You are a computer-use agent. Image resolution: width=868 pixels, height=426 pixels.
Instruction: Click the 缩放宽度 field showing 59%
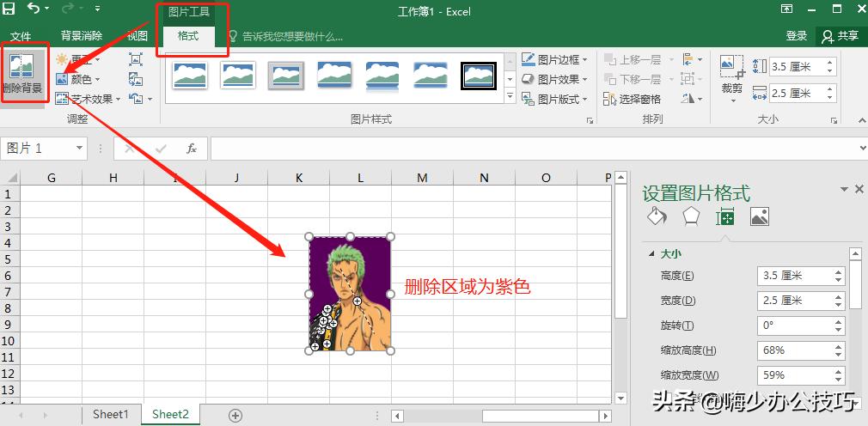796,375
